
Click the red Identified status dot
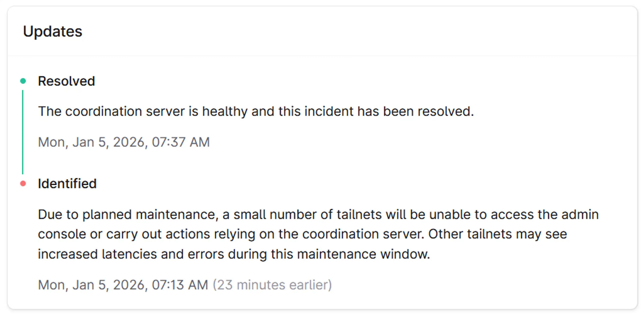pyautogui.click(x=23, y=184)
